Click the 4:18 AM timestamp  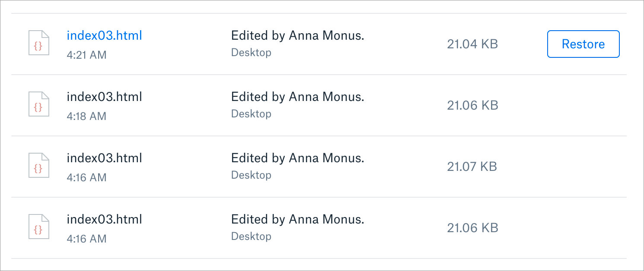click(x=86, y=116)
